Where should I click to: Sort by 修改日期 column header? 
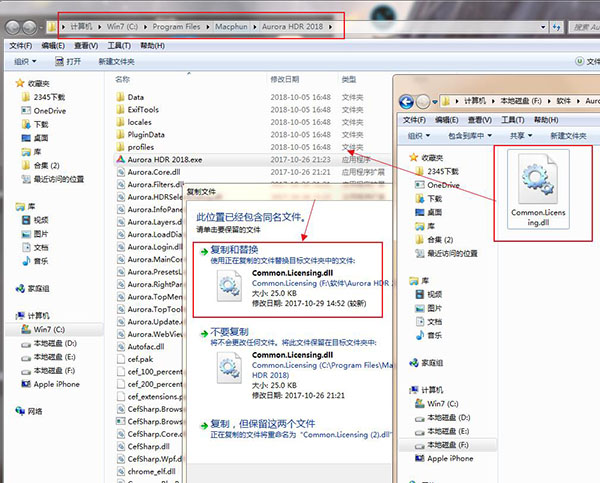tap(285, 80)
